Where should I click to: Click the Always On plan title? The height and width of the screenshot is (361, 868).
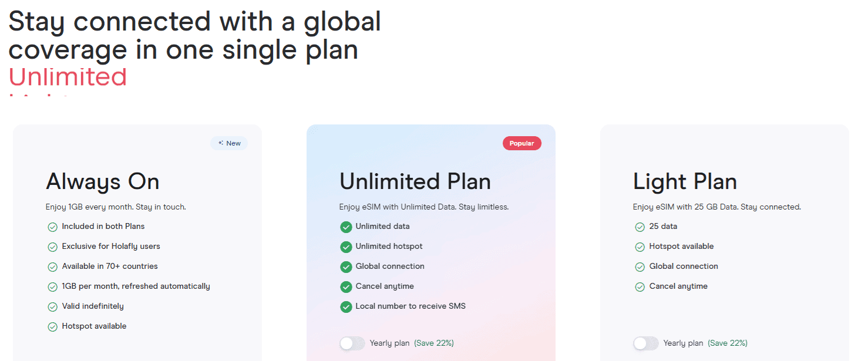103,181
